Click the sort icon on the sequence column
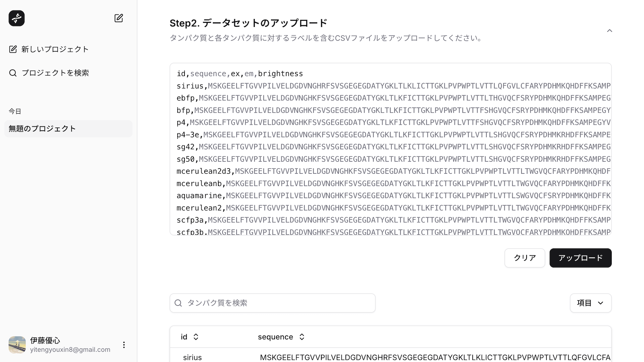Image resolution: width=644 pixels, height=362 pixels. click(302, 337)
